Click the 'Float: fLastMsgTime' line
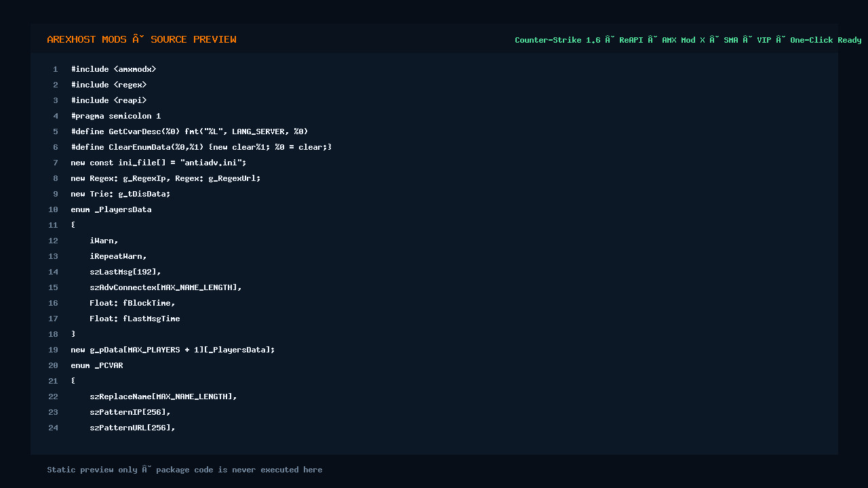The width and height of the screenshot is (868, 488). (135, 319)
